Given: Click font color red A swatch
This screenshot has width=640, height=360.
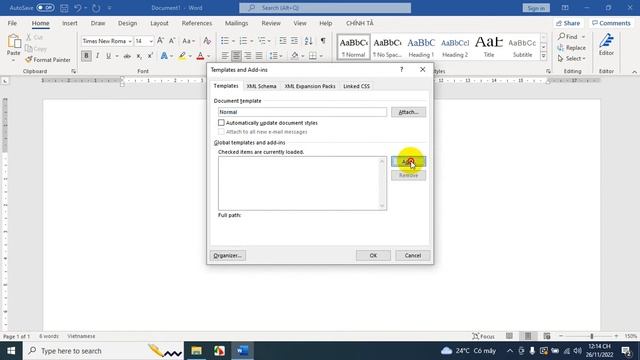Looking at the screenshot, I should (200, 56).
